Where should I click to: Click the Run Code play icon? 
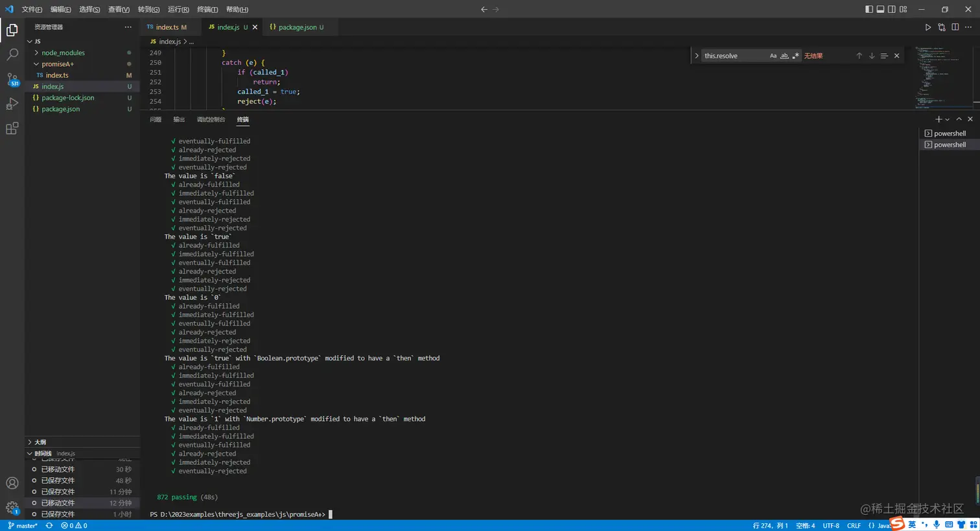pos(927,27)
